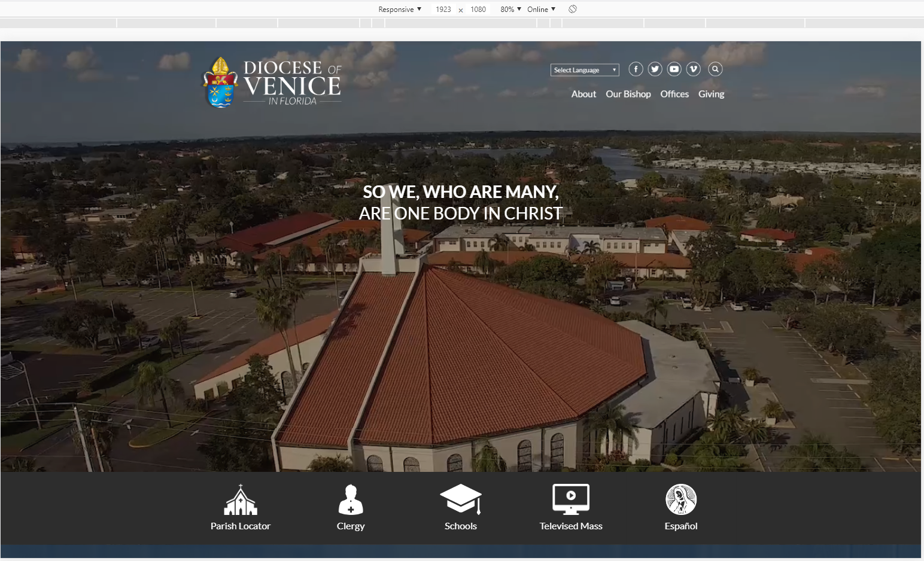Toggle device rotation in the toolbar
The width and height of the screenshot is (924, 561).
pyautogui.click(x=573, y=9)
